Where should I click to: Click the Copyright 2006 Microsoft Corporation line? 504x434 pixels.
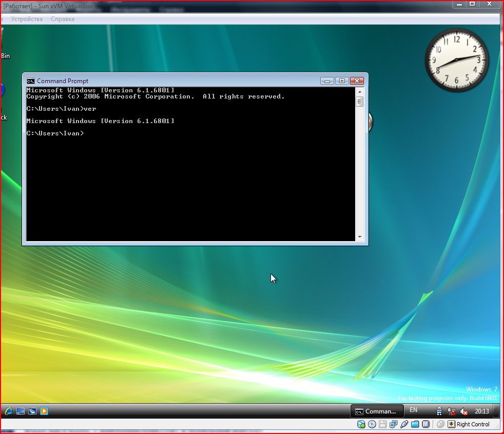(x=156, y=96)
